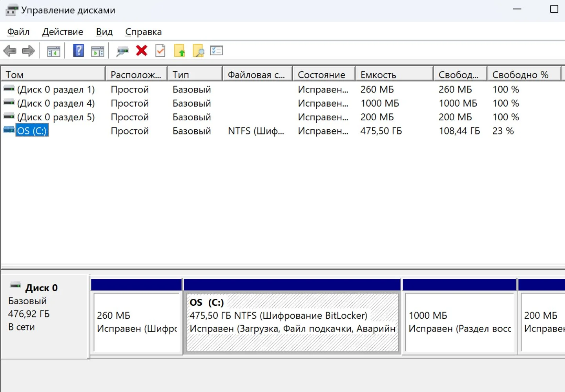Click the yellow folder up-arrow icon
The width and height of the screenshot is (565, 392).
tap(179, 51)
